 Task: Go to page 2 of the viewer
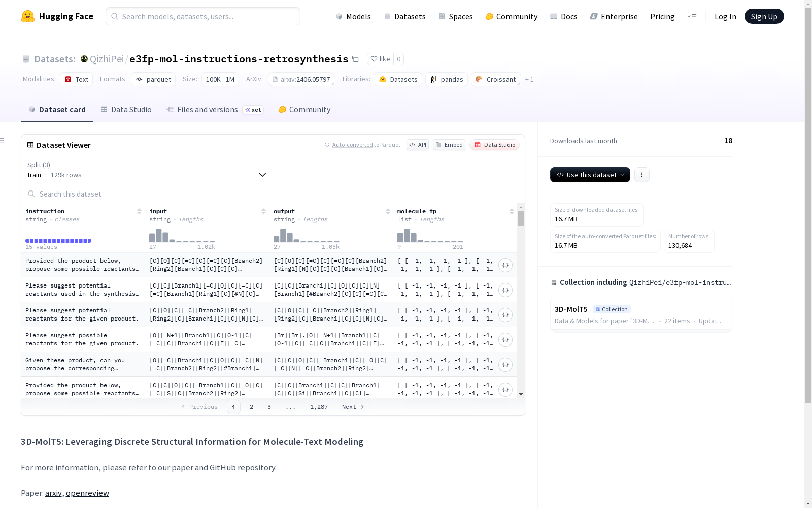point(251,407)
